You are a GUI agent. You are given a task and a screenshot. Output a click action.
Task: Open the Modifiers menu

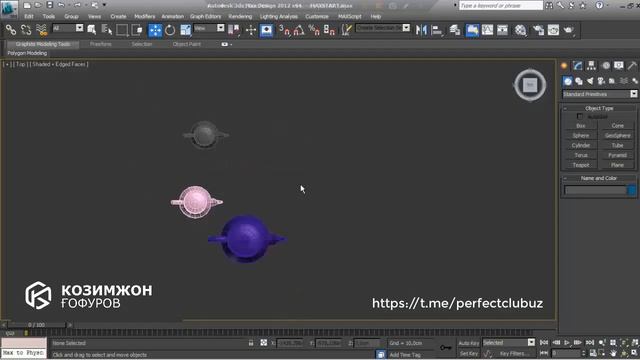click(x=144, y=17)
